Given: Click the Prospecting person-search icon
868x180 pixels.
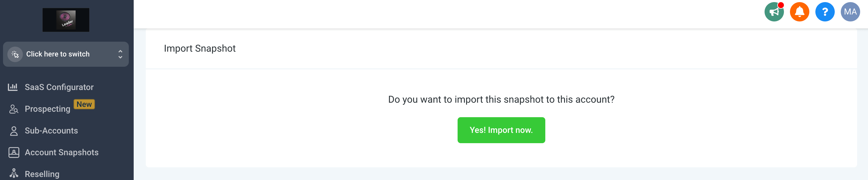Looking at the screenshot, I should 14,109.
